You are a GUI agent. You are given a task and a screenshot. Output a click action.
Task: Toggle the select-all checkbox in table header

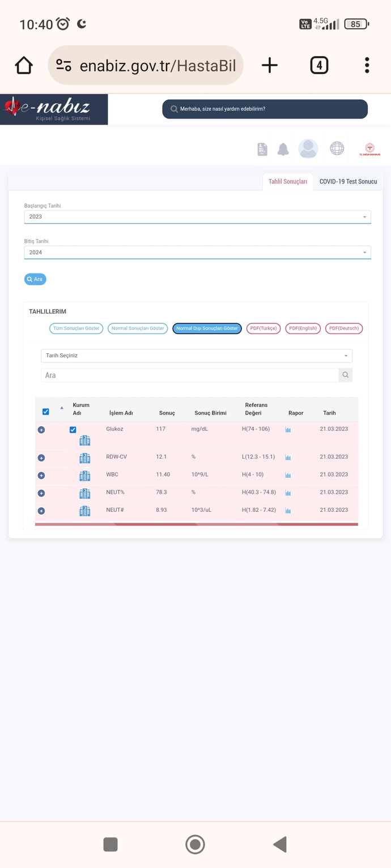[x=46, y=412]
